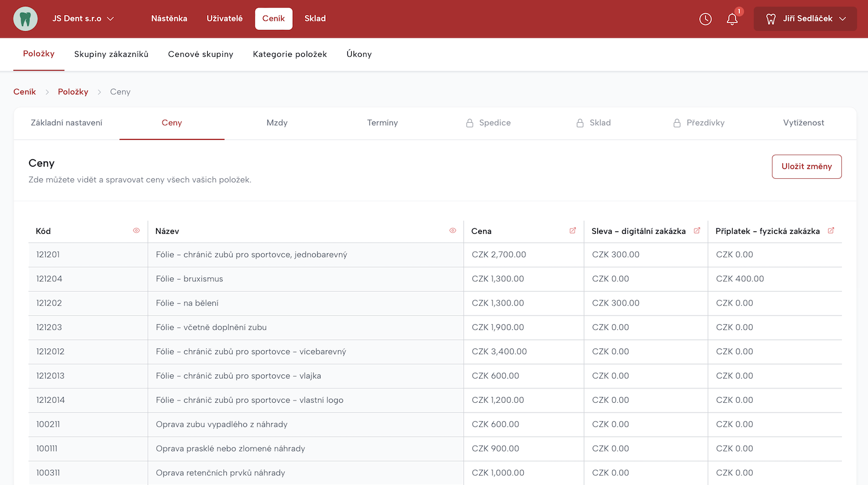Click lock icon on Přezdívky tab
868x485 pixels.
[x=677, y=123]
